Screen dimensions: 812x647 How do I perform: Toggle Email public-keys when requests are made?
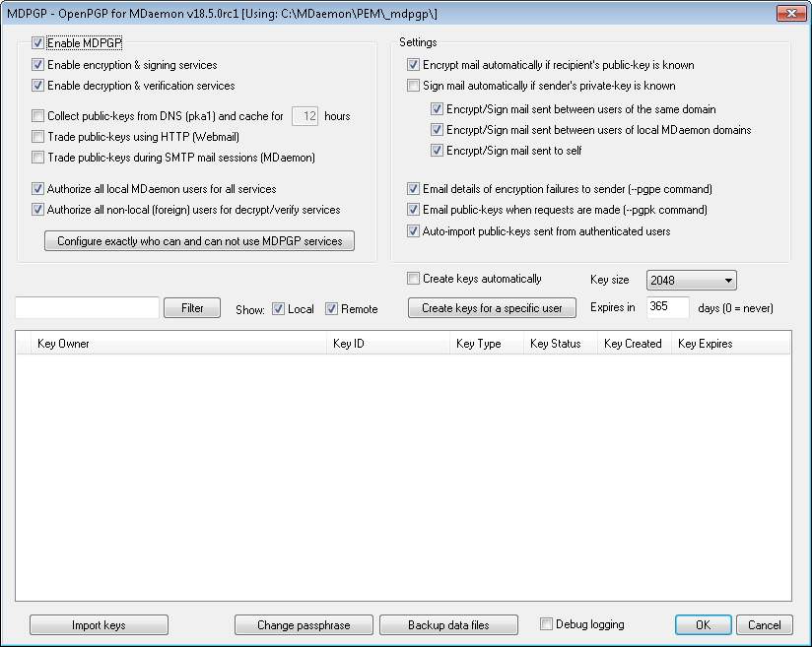(413, 210)
